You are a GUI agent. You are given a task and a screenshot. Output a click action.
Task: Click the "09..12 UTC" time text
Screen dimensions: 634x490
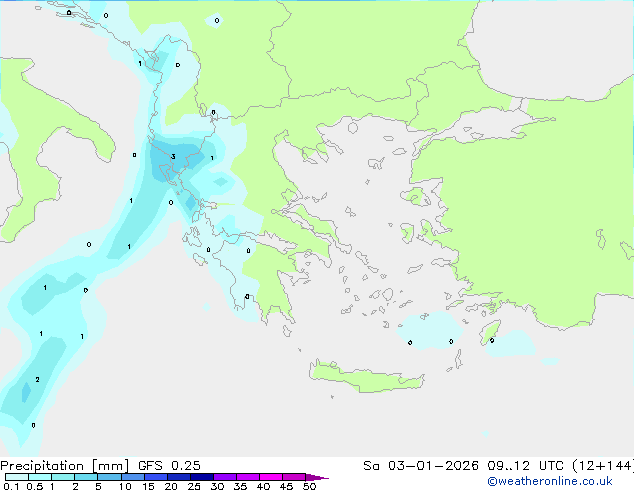coord(525,466)
